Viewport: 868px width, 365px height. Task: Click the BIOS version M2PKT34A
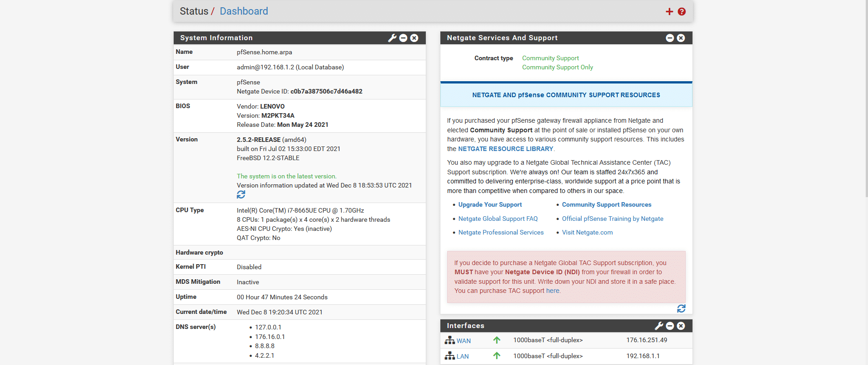(x=278, y=115)
